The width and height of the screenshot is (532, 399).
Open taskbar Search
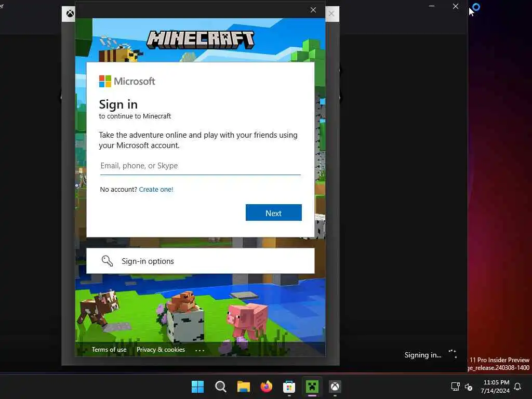pos(220,387)
